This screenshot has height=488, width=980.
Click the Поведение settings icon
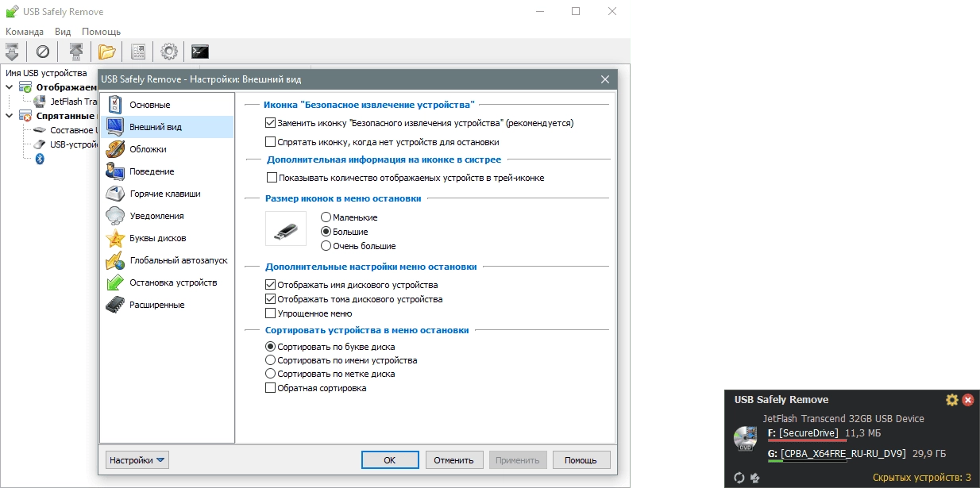pos(115,171)
